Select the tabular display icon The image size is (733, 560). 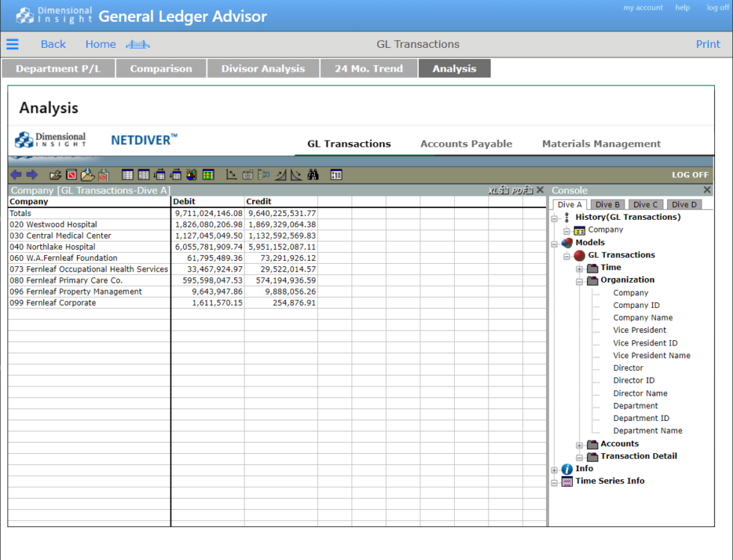pyautogui.click(x=127, y=174)
